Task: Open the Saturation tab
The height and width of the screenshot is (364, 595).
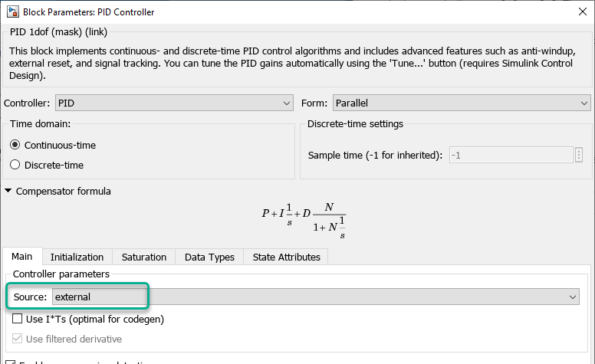Action: pyautogui.click(x=144, y=257)
